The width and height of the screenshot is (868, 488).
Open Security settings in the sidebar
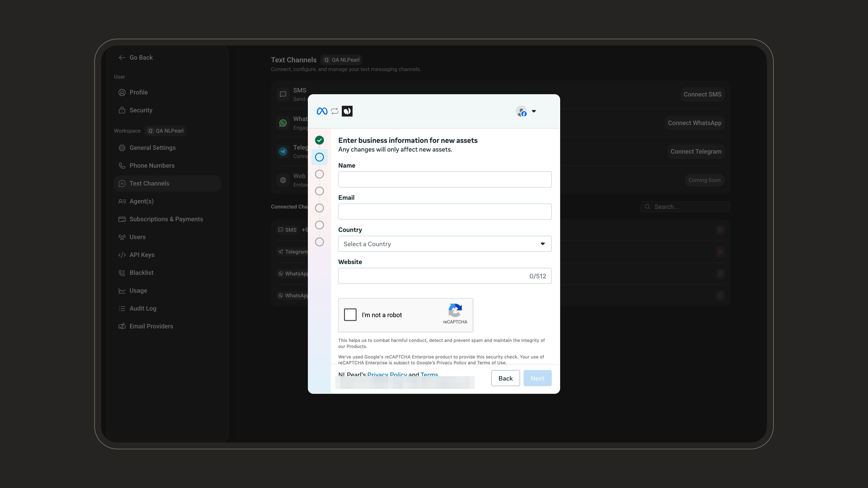click(x=167, y=110)
